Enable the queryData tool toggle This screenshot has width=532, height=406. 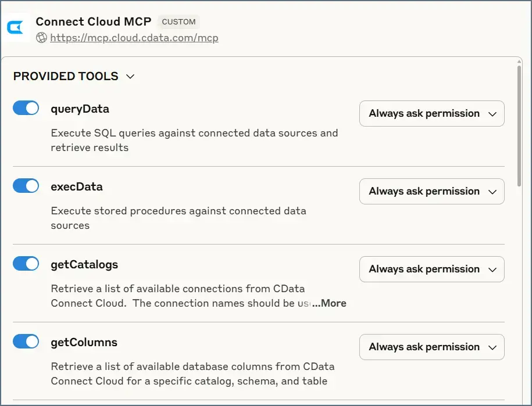(x=26, y=107)
